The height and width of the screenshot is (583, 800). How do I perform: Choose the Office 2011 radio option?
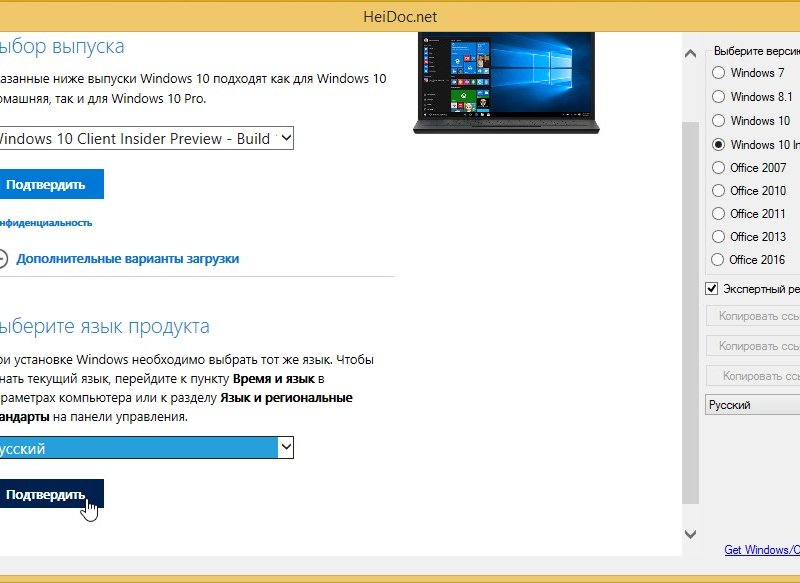718,213
